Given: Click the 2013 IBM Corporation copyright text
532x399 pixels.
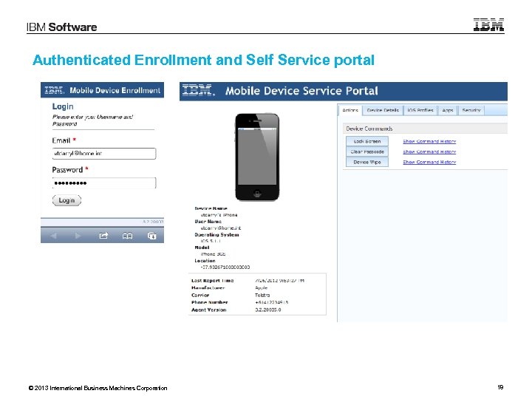Looking at the screenshot, I should coord(98,388).
